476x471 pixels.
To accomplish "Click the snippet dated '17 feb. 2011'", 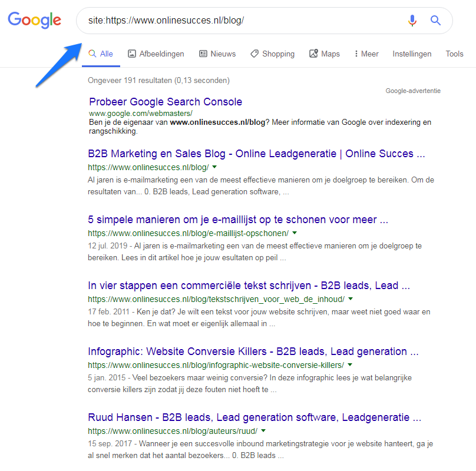I will pyautogui.click(x=259, y=317).
